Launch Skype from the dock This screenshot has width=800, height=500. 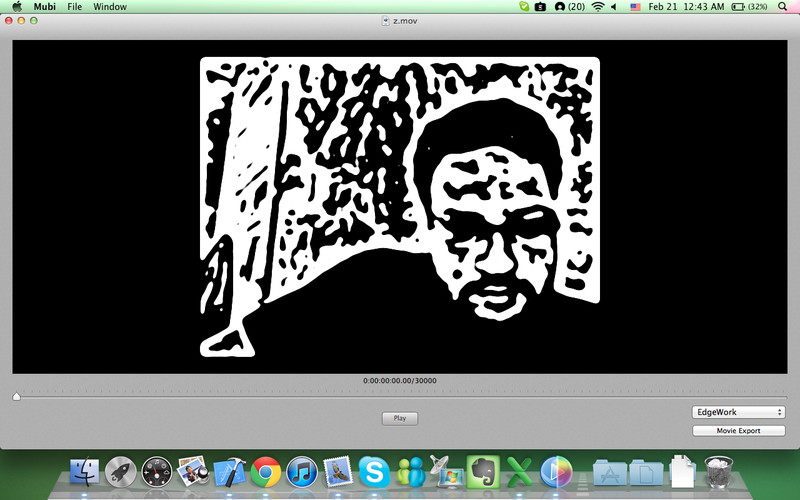tap(374, 471)
